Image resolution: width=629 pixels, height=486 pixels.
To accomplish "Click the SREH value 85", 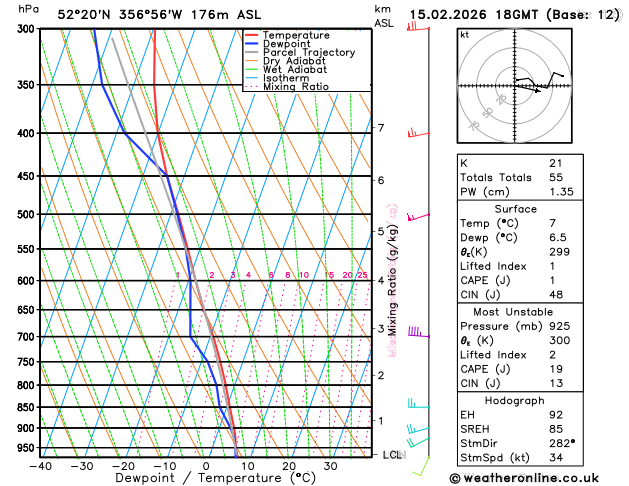I will pos(556,429).
